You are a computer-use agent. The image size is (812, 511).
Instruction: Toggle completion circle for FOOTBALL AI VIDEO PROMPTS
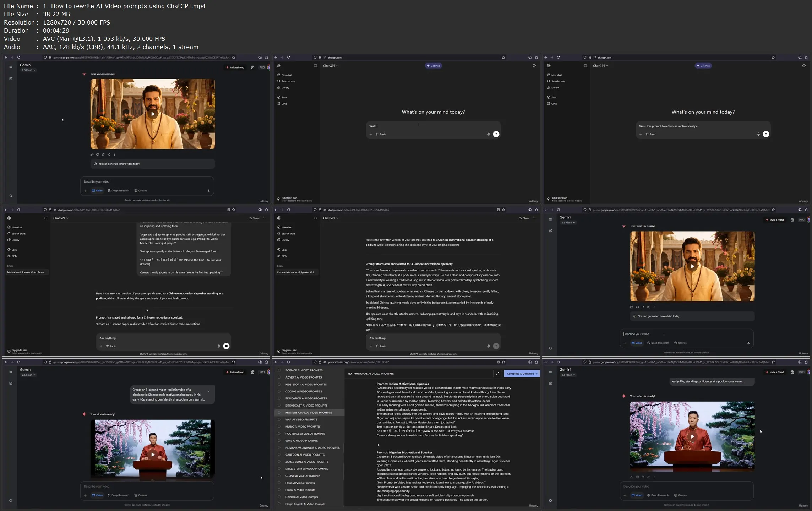[279, 434]
